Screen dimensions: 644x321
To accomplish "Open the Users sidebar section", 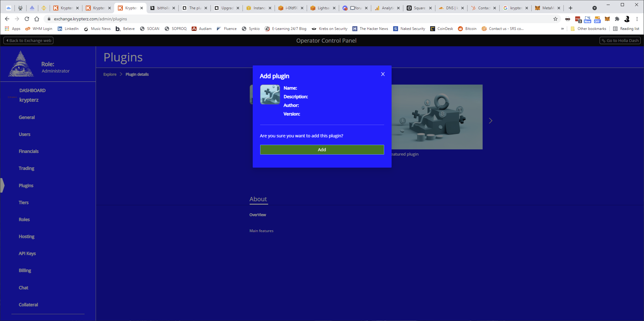I will (x=24, y=134).
